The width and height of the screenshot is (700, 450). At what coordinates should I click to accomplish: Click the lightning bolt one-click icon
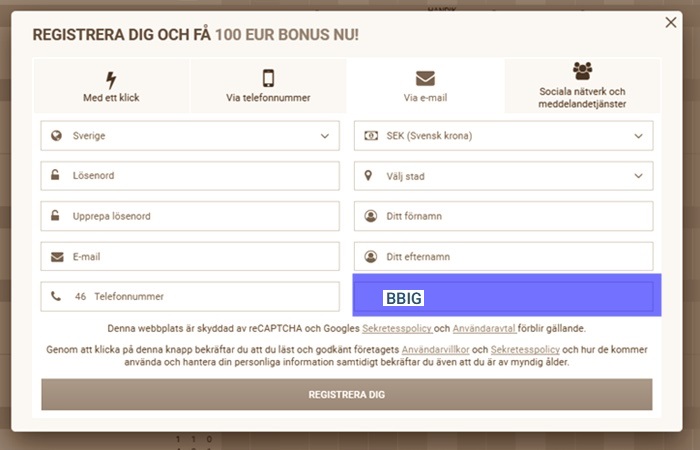pos(111,79)
